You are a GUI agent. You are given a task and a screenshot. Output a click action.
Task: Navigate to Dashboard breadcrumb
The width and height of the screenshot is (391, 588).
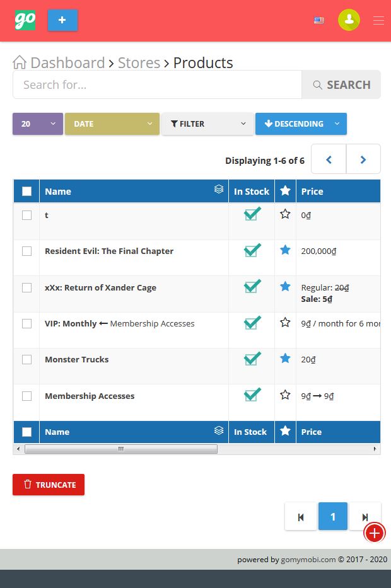(67, 62)
